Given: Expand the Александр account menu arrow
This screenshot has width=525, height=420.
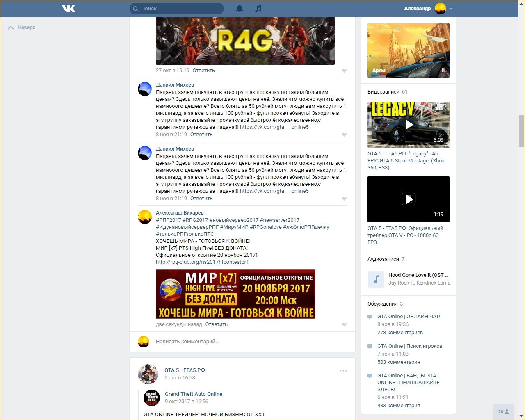Looking at the screenshot, I should pyautogui.click(x=451, y=9).
